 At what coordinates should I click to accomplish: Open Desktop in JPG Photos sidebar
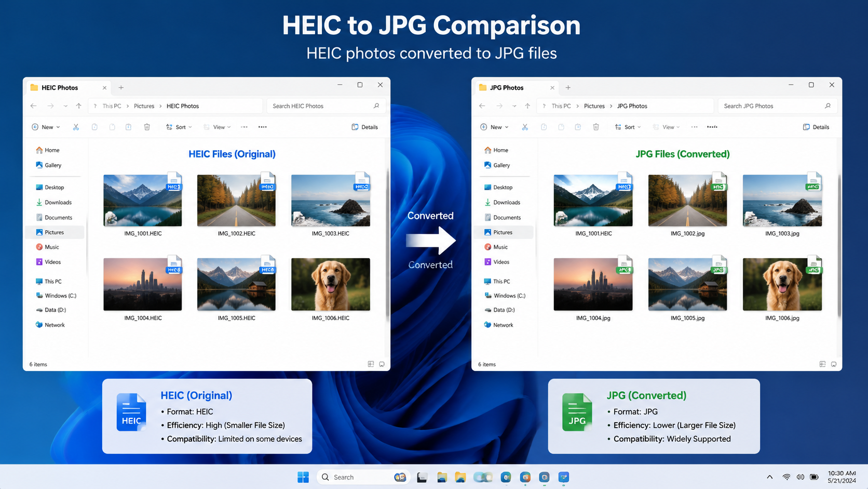point(498,188)
